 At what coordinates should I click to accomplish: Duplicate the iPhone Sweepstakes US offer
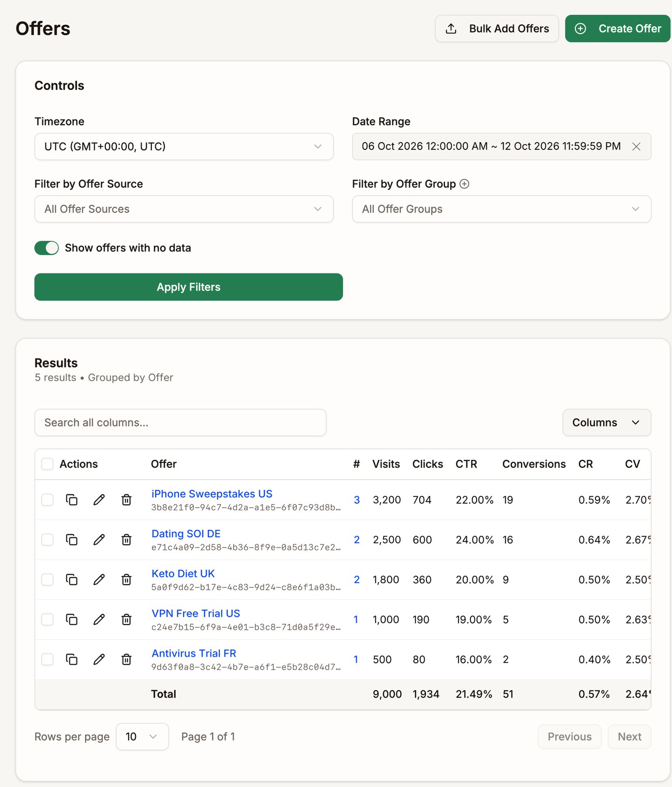click(x=72, y=500)
